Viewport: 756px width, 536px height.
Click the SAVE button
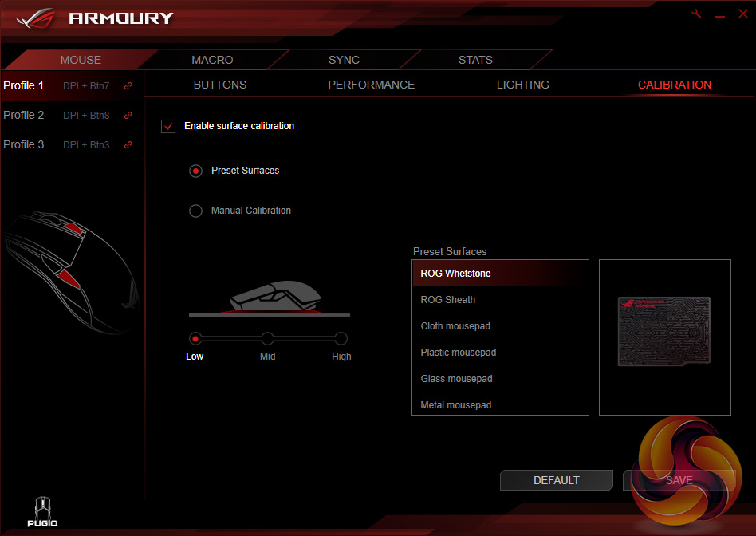[x=679, y=480]
